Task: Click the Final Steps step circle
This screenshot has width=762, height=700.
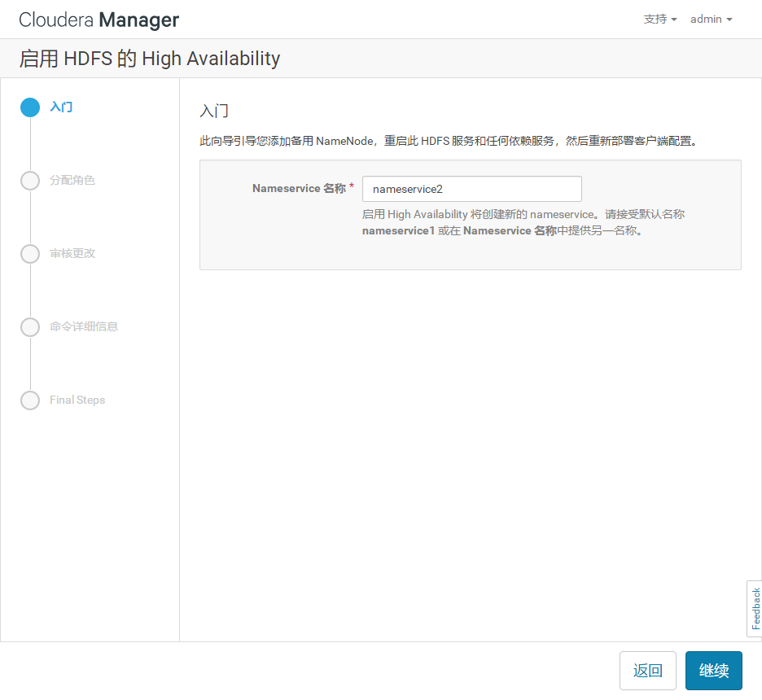Action: click(x=30, y=400)
